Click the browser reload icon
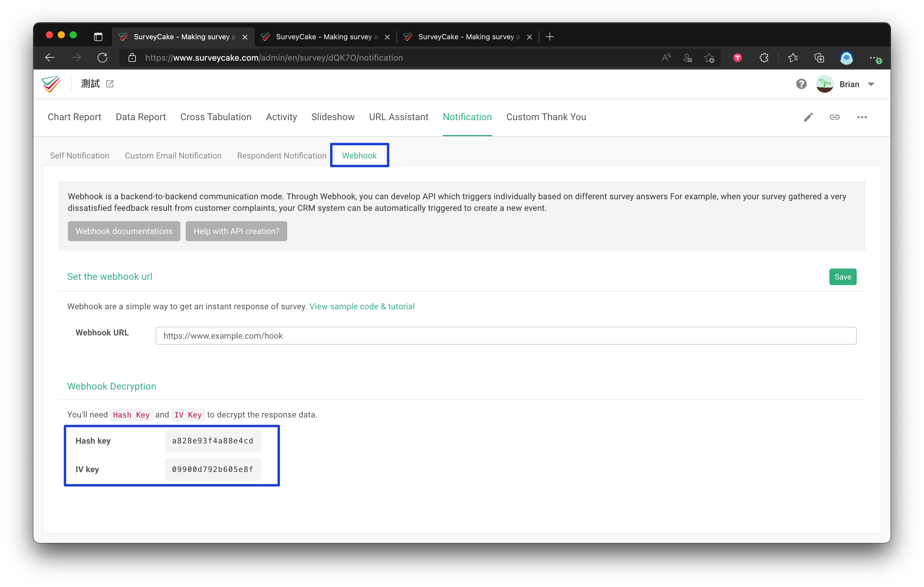This screenshot has height=587, width=924. [102, 57]
